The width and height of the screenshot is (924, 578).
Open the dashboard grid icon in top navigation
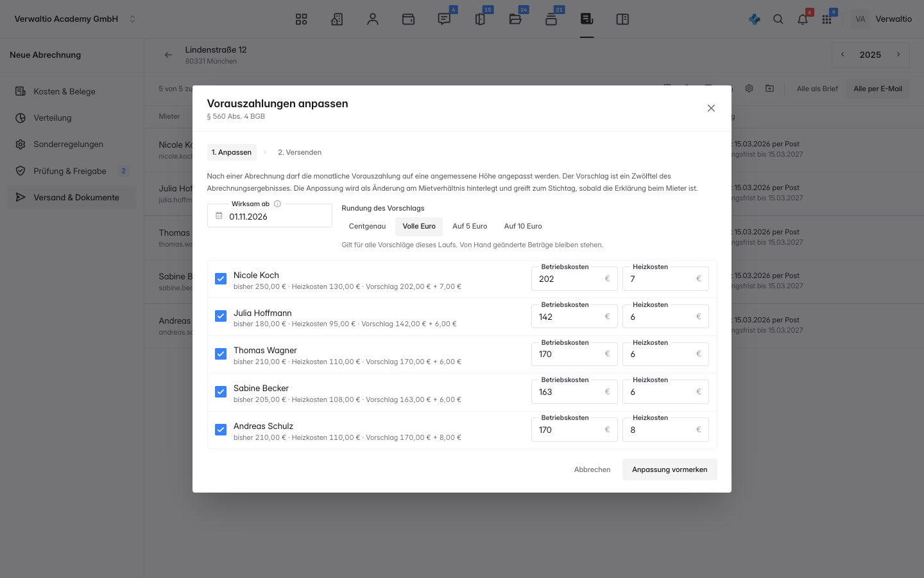301,19
